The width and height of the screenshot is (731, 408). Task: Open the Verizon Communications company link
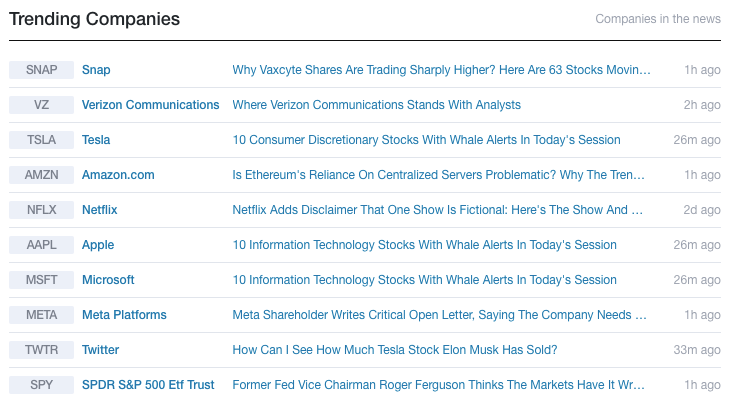coord(151,105)
